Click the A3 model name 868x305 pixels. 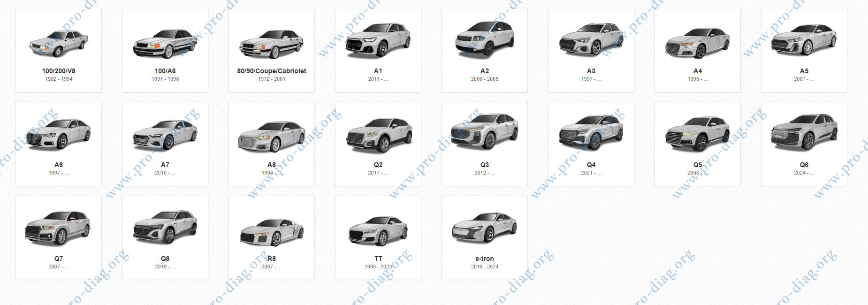click(591, 71)
